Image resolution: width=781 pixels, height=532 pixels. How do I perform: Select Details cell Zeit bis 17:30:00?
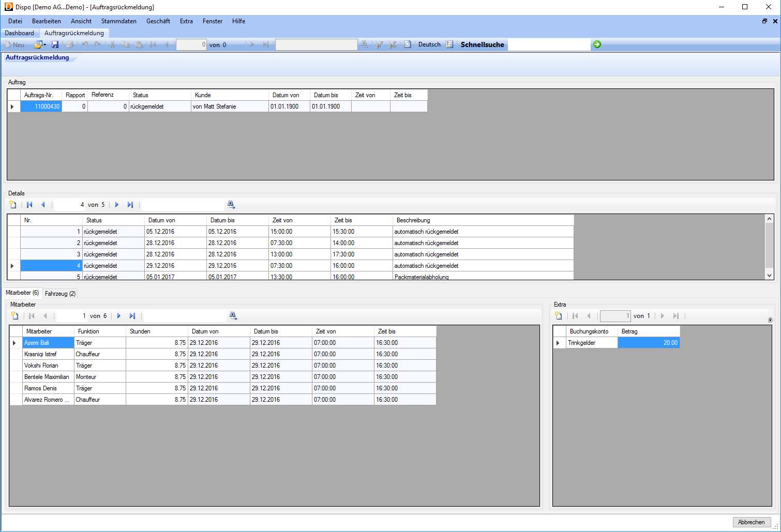pos(362,254)
